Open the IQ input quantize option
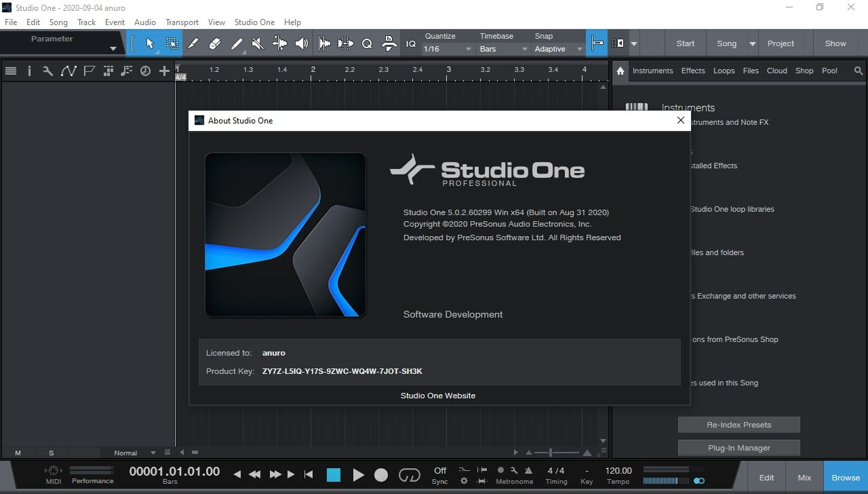 (x=411, y=43)
